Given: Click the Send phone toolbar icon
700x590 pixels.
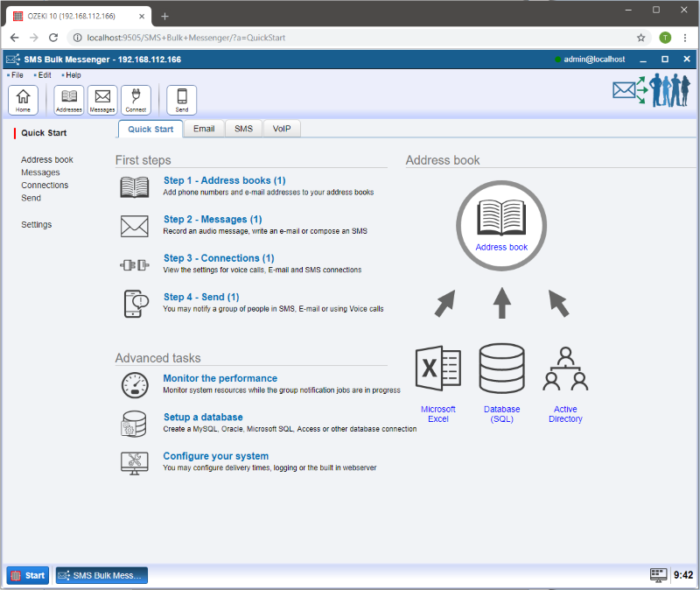Looking at the screenshot, I should (181, 100).
